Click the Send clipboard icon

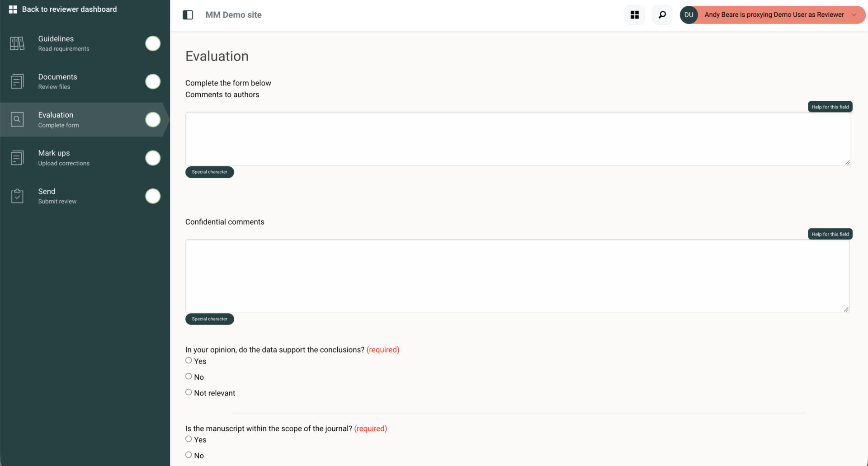click(x=17, y=196)
